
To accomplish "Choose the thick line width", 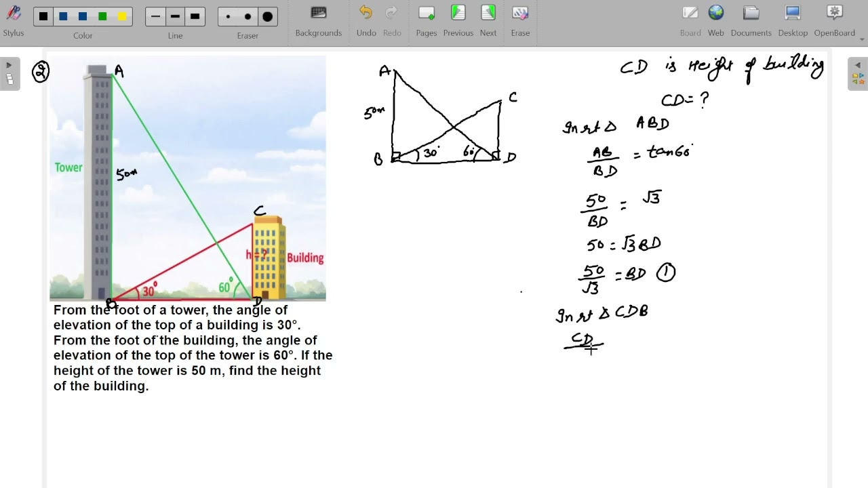I will click(x=195, y=16).
